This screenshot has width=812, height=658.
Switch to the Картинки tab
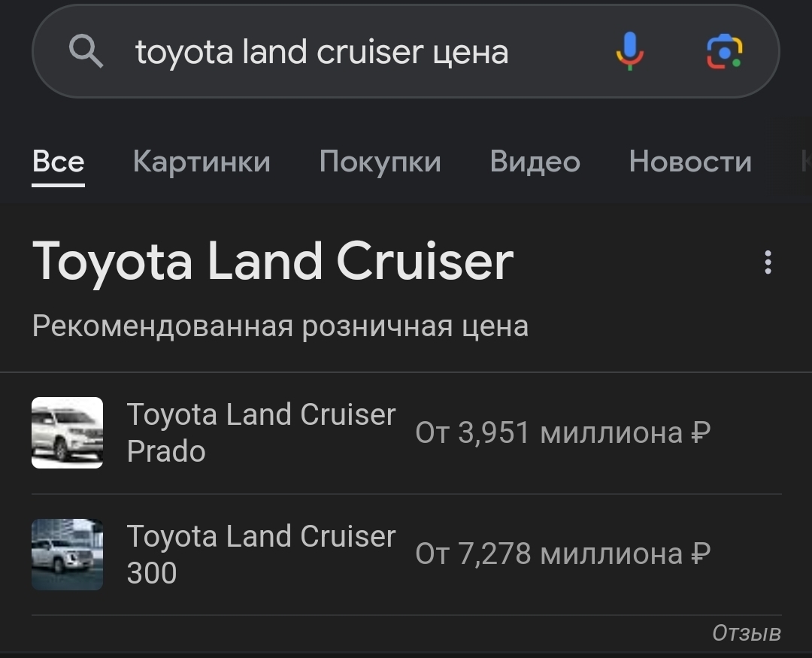click(201, 162)
